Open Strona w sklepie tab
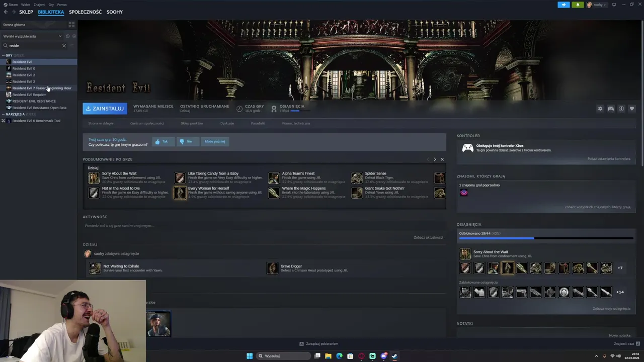 pyautogui.click(x=101, y=123)
